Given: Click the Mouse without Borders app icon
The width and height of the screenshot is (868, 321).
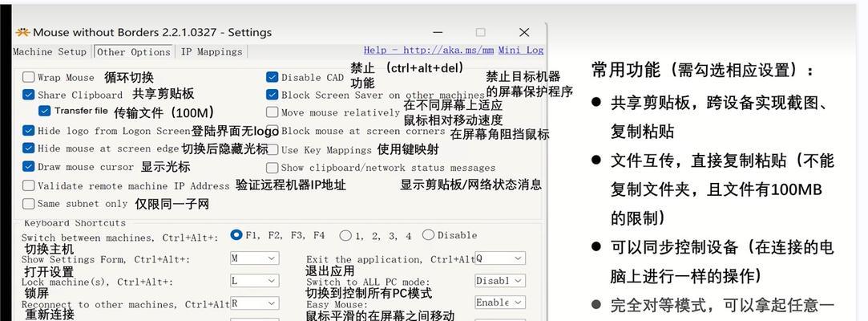Looking at the screenshot, I should [x=22, y=32].
